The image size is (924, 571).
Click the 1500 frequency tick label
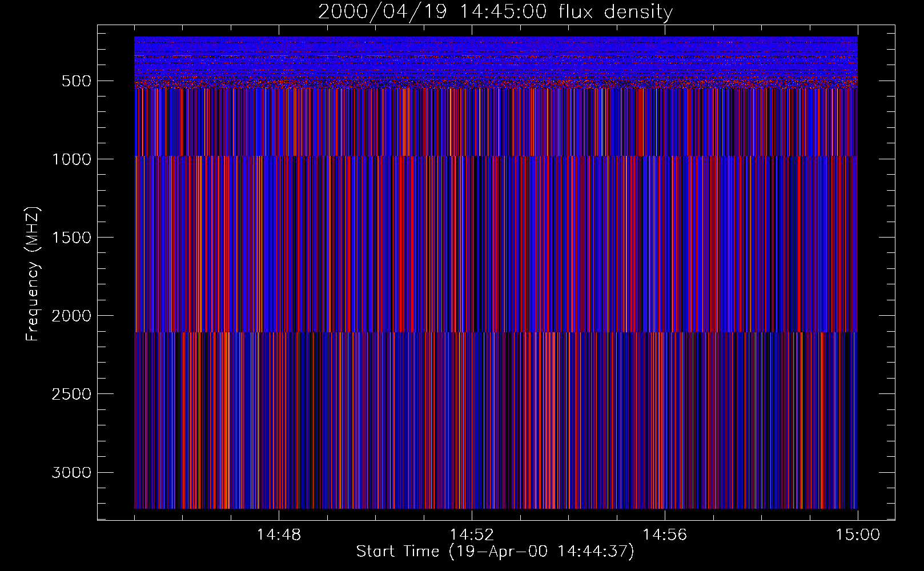pyautogui.click(x=71, y=238)
